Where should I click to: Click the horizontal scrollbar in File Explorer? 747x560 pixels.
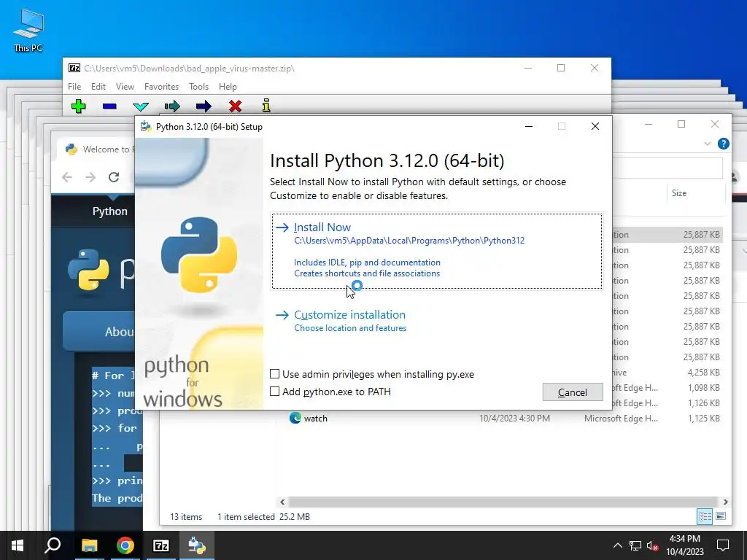(503, 502)
